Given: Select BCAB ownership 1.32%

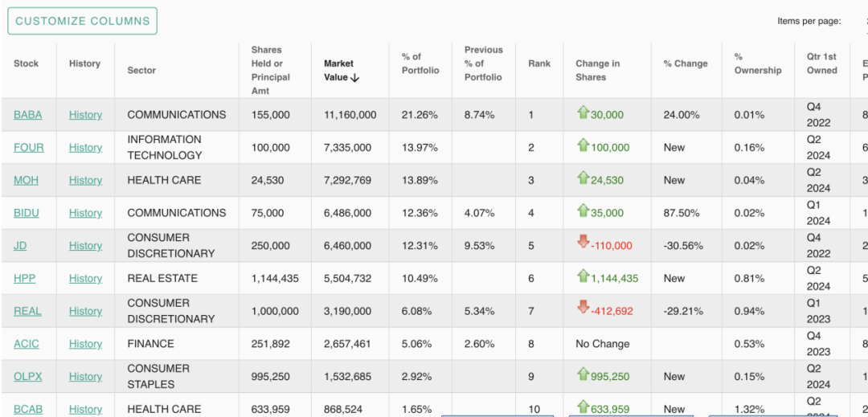Looking at the screenshot, I should 750,409.
